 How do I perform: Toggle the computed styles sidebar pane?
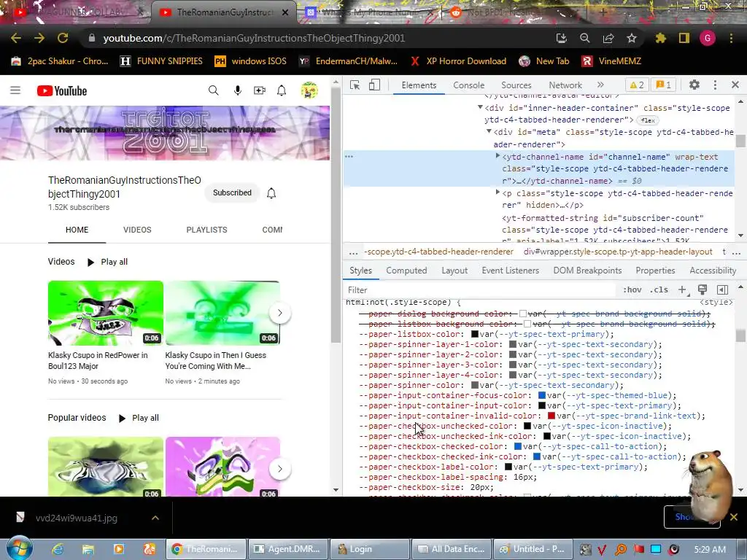(x=723, y=290)
